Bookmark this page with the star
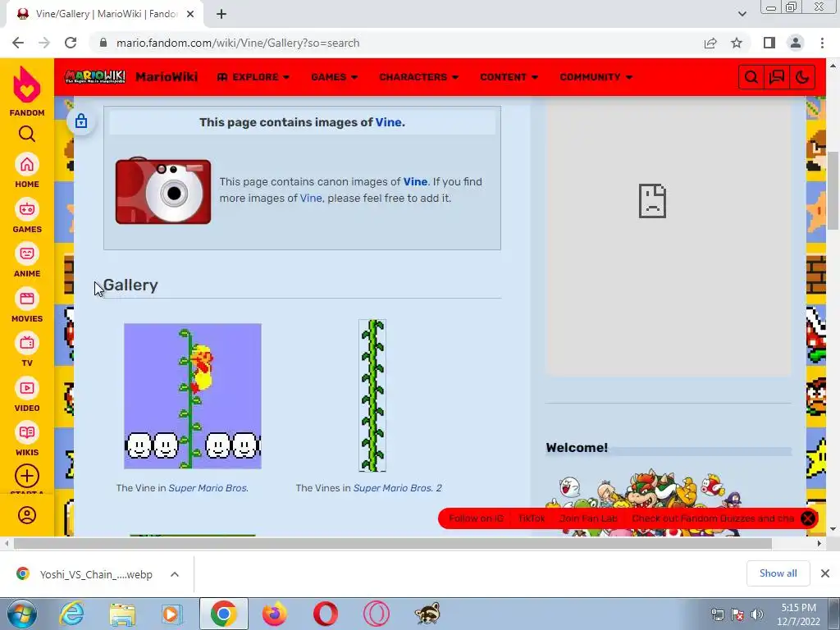This screenshot has height=630, width=840. [737, 43]
